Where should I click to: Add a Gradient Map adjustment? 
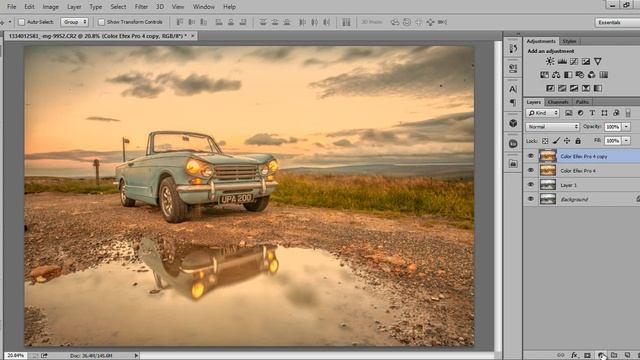tap(598, 88)
